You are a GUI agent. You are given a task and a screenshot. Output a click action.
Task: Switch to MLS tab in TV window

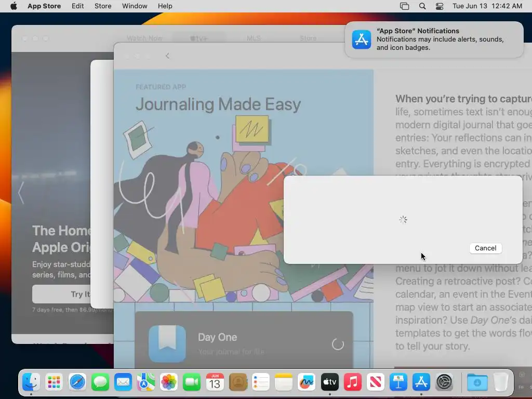tap(254, 38)
